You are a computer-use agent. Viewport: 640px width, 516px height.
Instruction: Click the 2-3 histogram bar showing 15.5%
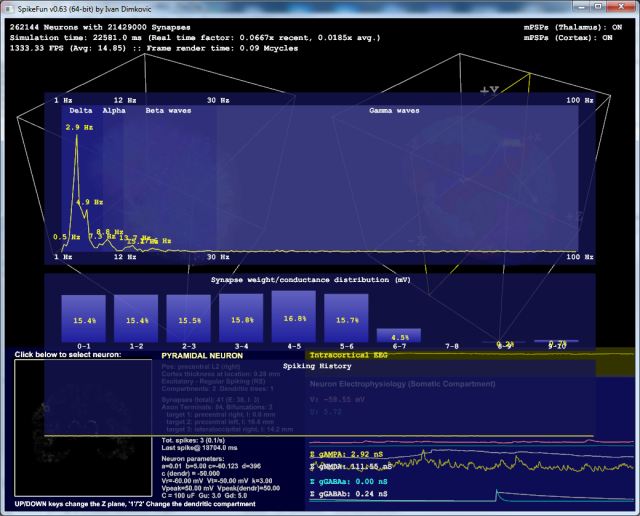point(189,318)
